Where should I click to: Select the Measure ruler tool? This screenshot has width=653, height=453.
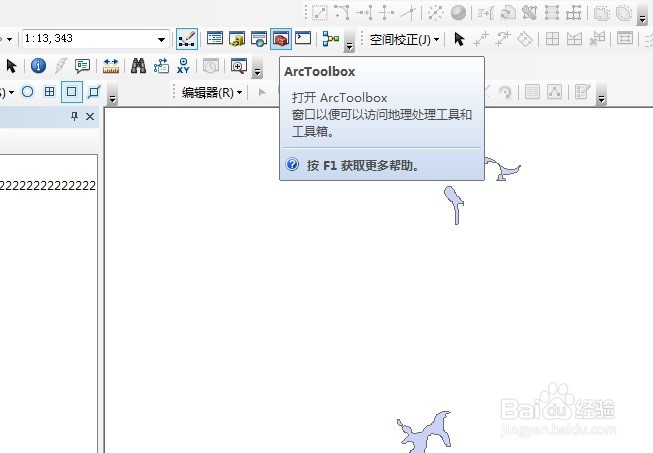tap(111, 66)
